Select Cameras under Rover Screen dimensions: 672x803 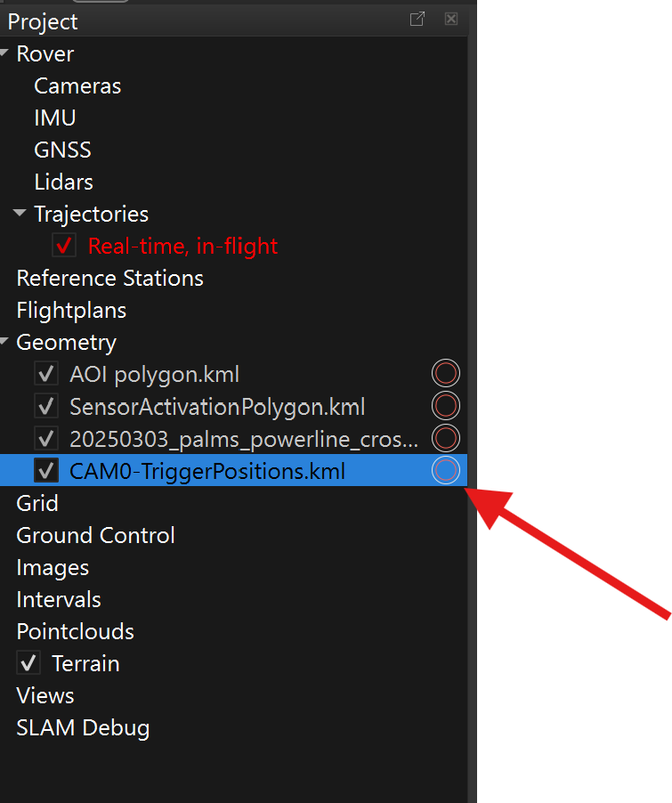coord(77,86)
